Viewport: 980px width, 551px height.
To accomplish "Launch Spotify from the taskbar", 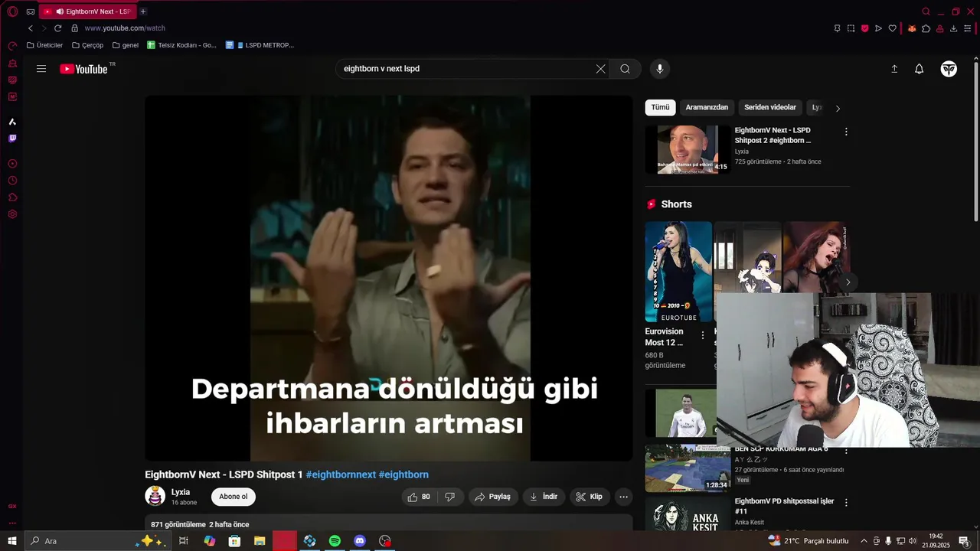I will (335, 541).
